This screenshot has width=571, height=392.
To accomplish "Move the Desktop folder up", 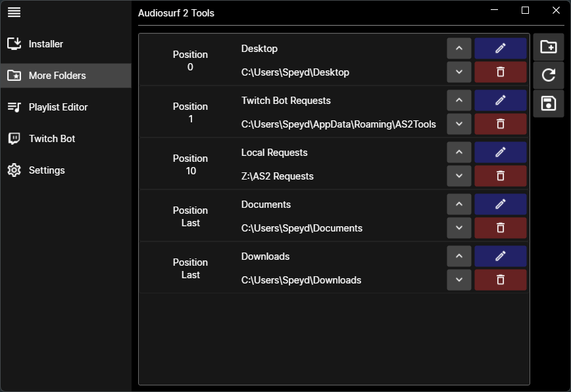I will pos(459,49).
